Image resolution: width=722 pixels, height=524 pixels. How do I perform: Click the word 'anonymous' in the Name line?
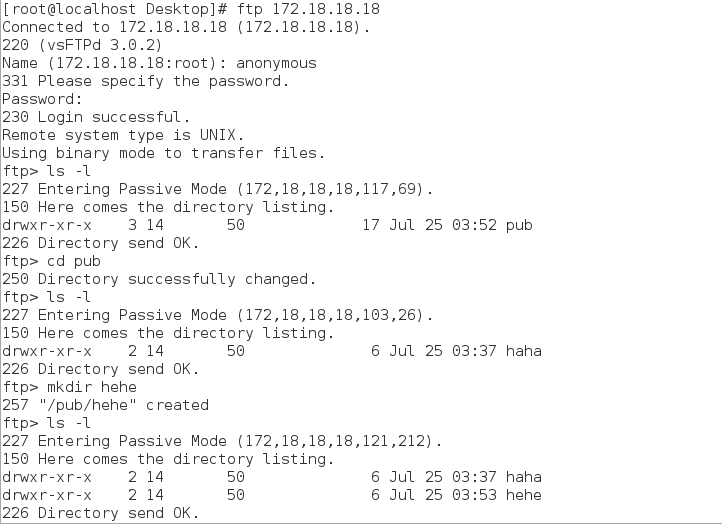(x=276, y=63)
